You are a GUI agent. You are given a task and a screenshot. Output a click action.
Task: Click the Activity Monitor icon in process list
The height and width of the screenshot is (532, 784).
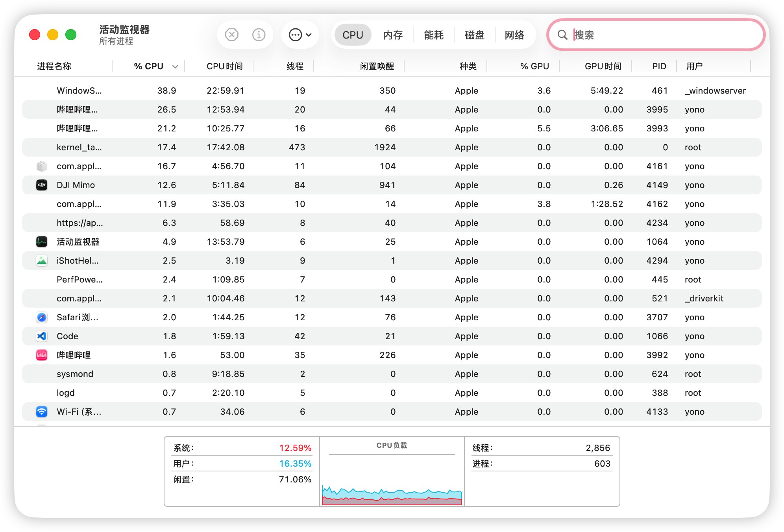pos(42,242)
